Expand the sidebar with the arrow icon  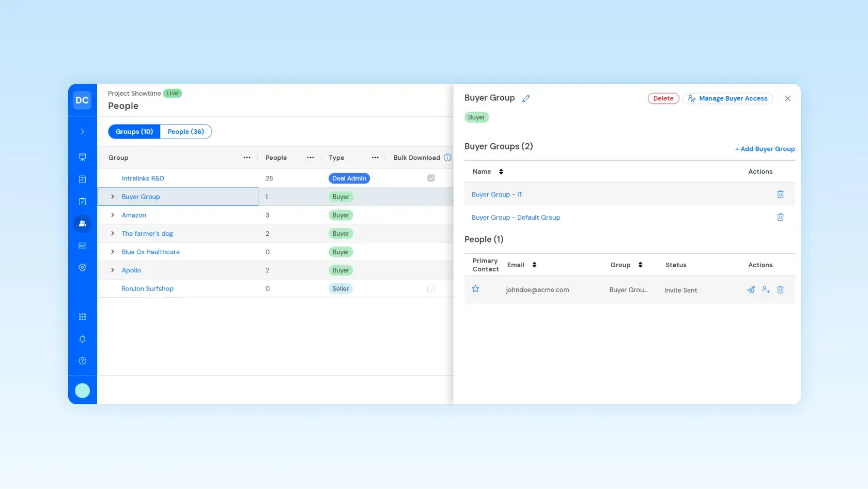(x=82, y=131)
